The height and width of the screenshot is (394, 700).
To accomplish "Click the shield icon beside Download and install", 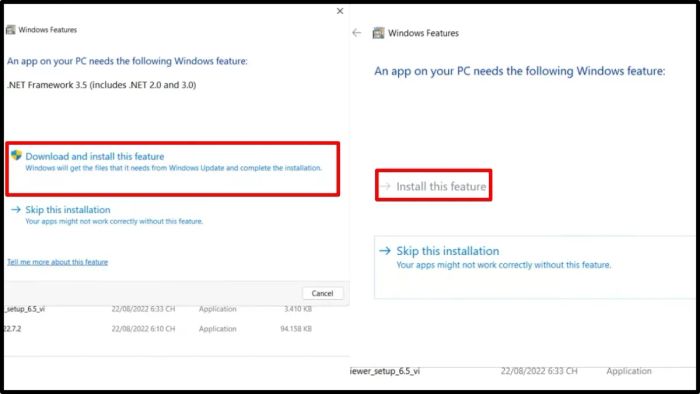I will pos(17,155).
